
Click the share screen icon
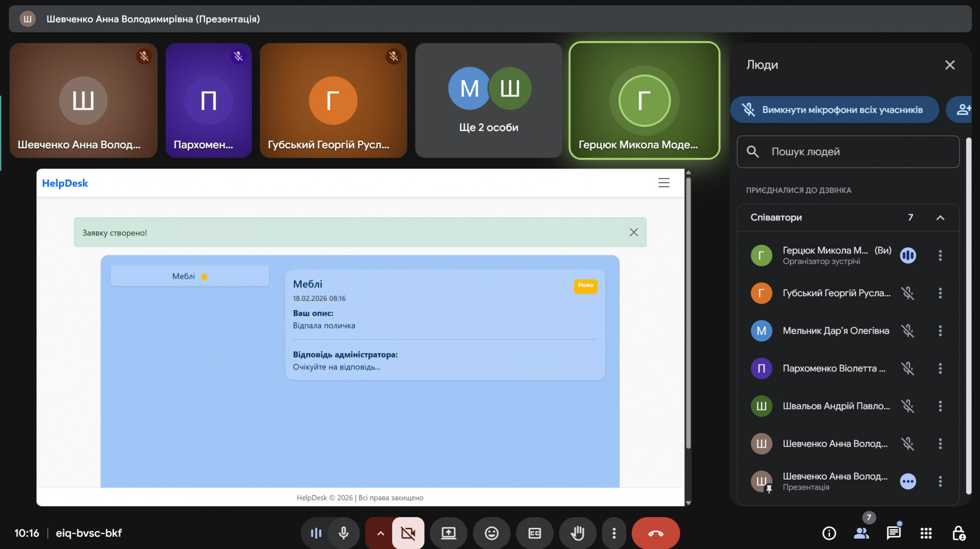tap(448, 533)
